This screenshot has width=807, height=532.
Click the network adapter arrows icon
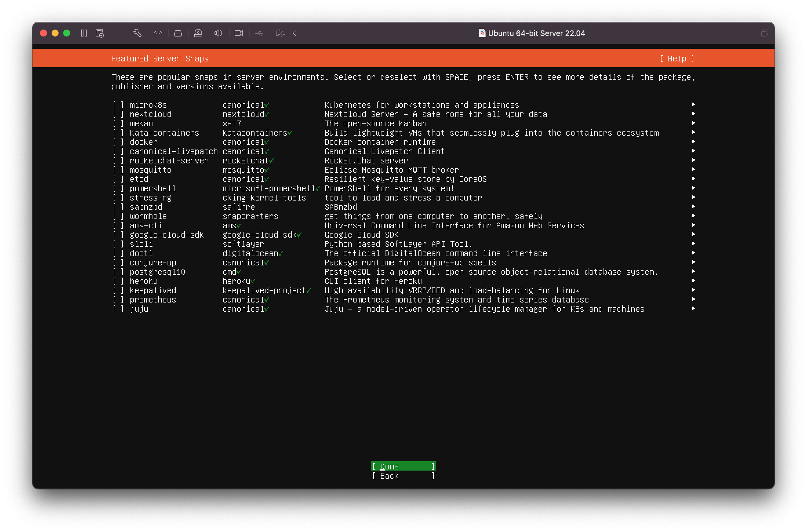click(x=158, y=33)
